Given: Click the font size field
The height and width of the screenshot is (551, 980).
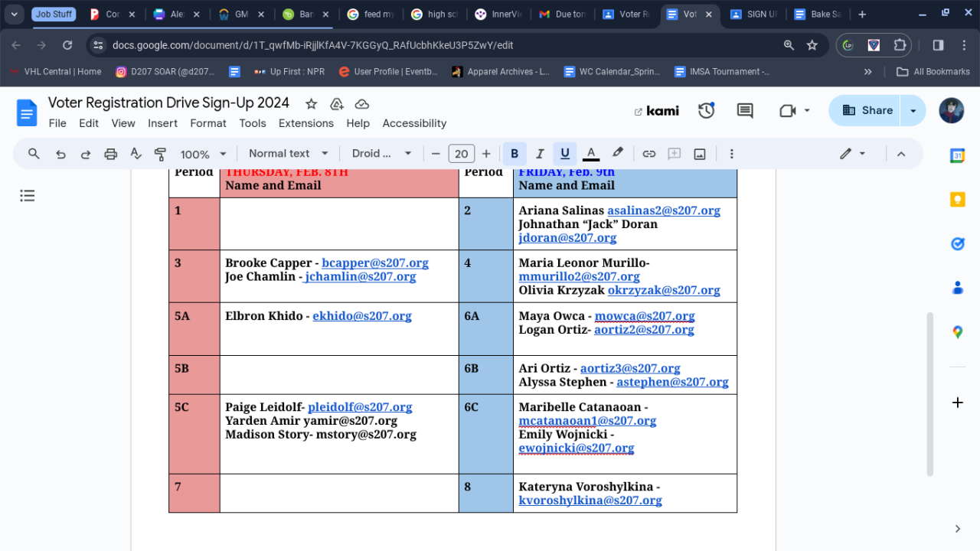Looking at the screenshot, I should [x=461, y=154].
